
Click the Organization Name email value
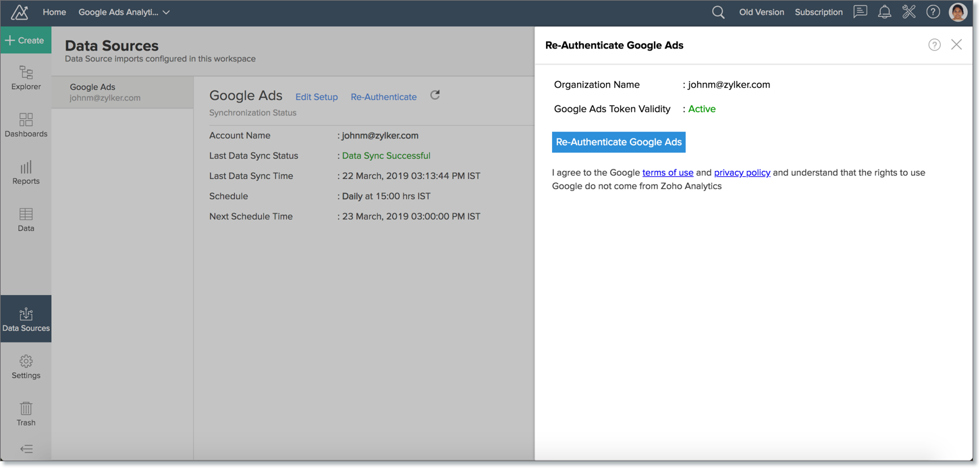coord(729,84)
